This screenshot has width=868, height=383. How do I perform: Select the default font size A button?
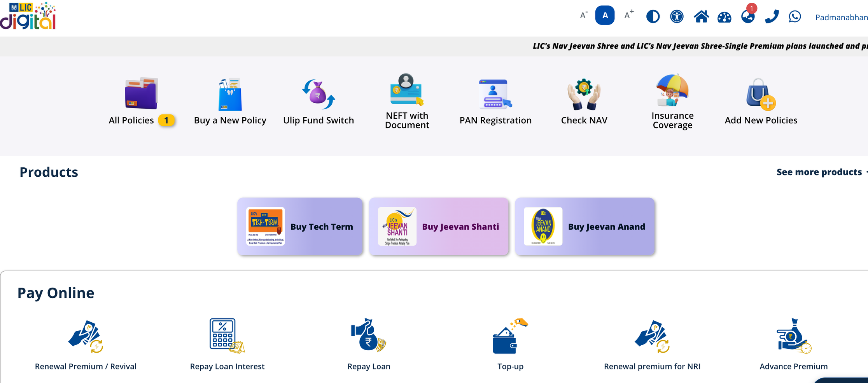coord(605,16)
